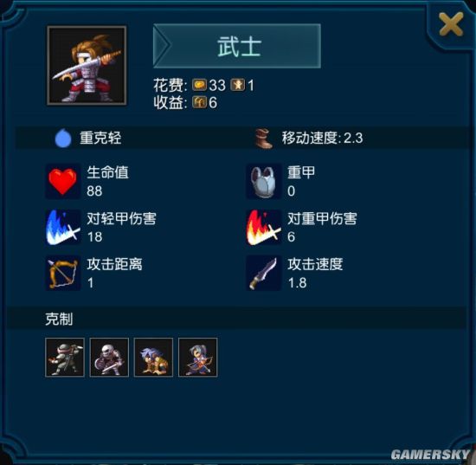The height and width of the screenshot is (465, 476).
Task: Click the gold cost coin icon
Action: [199, 86]
